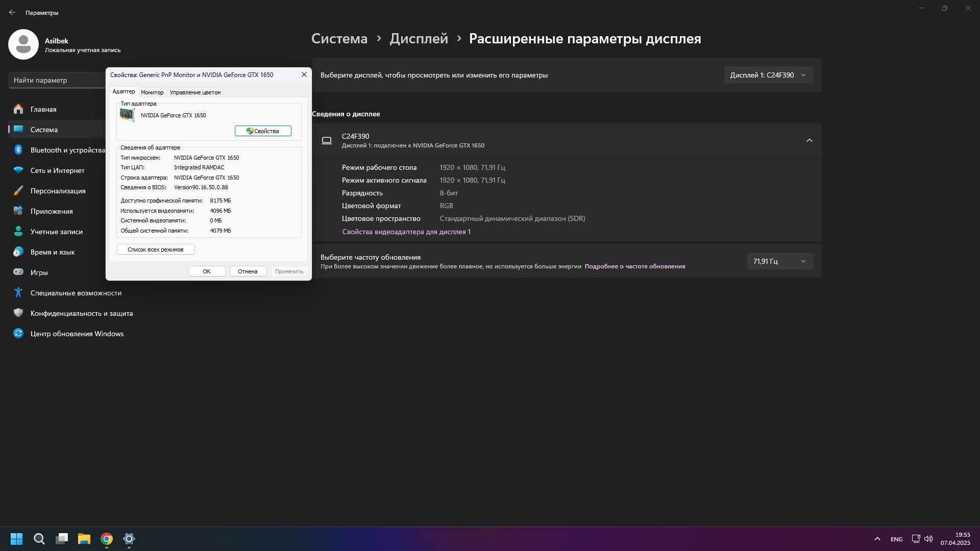Click Список всех режимов button

click(156, 249)
